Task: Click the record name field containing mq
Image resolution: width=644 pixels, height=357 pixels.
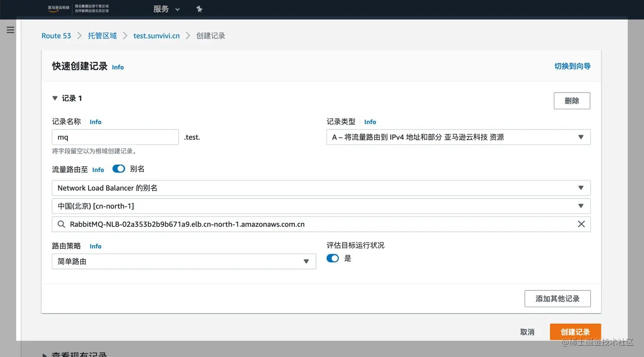Action: [x=115, y=137]
